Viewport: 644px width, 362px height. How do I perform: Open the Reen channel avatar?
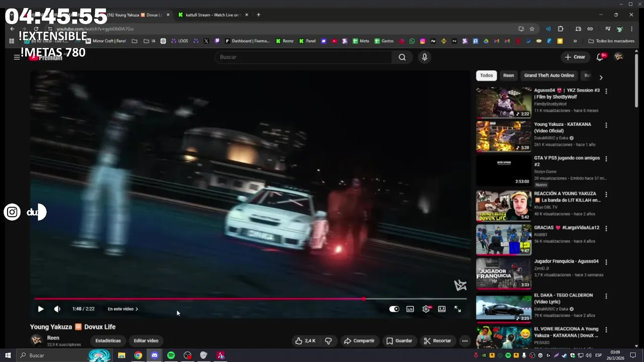[36, 340]
